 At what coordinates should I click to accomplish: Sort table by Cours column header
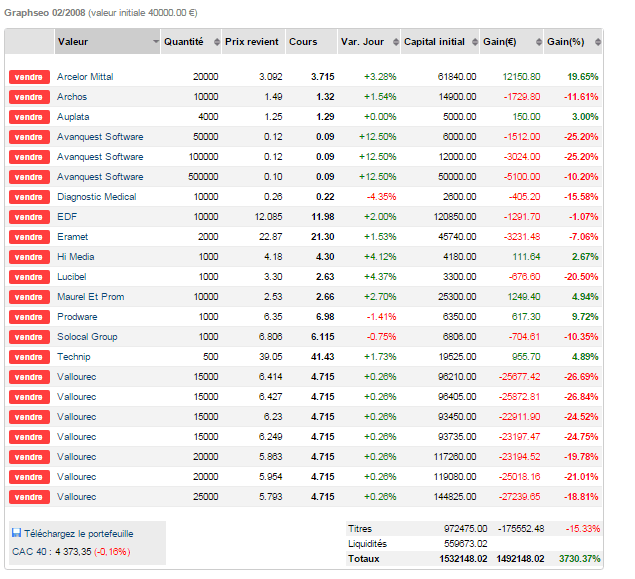point(303,42)
